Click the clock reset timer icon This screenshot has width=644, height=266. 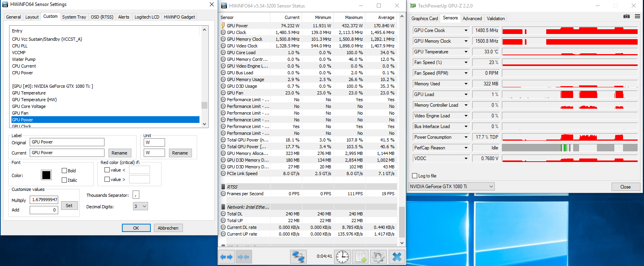[342, 257]
